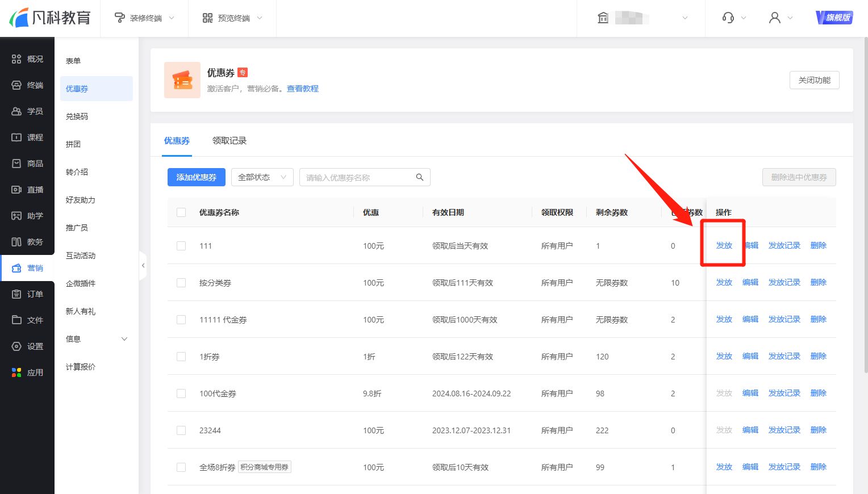Image resolution: width=868 pixels, height=494 pixels.
Task: Click the user account icon
Action: point(775,18)
